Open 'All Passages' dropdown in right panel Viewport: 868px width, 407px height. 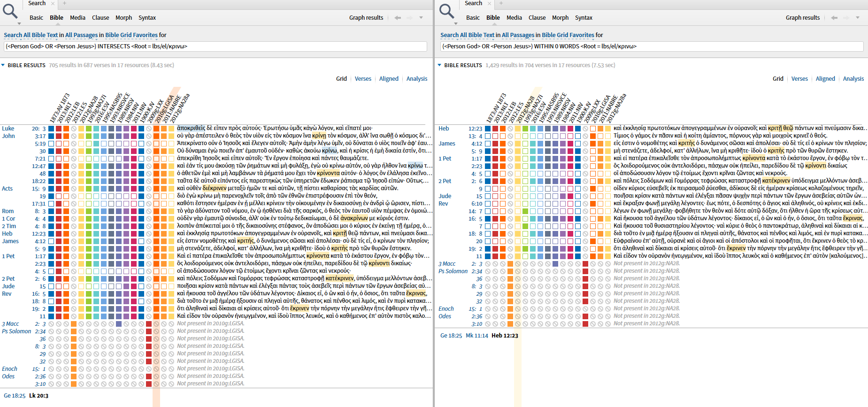(518, 35)
